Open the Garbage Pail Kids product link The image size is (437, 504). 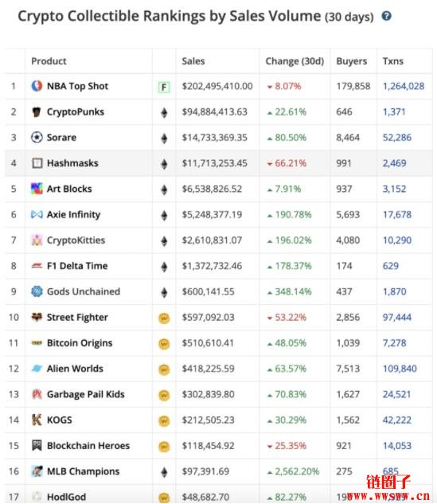(x=85, y=394)
